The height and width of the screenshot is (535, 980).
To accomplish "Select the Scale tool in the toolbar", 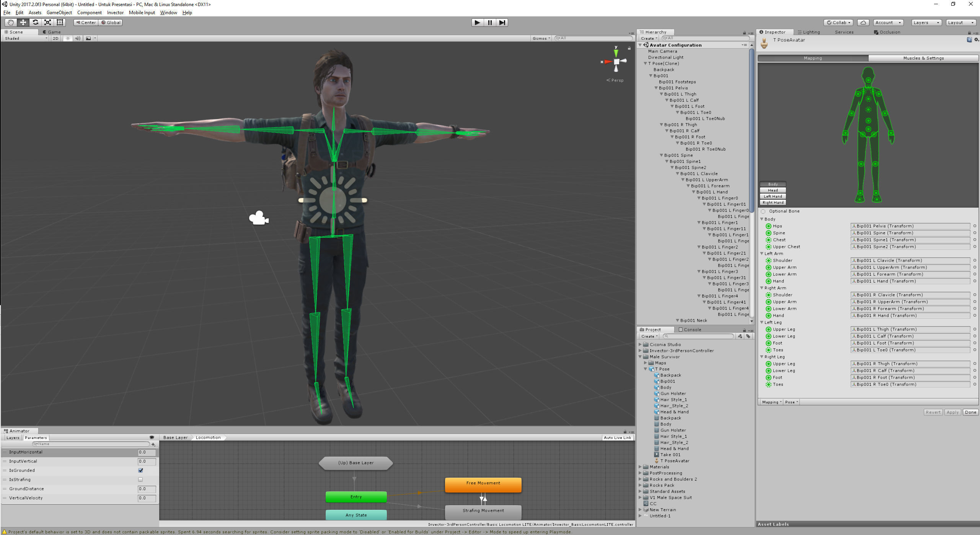I will [47, 23].
